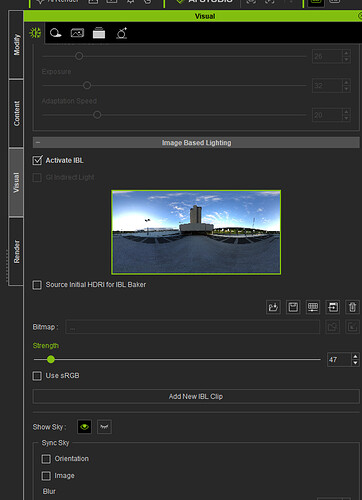Click the export arrow icon in IBL row

point(333,307)
